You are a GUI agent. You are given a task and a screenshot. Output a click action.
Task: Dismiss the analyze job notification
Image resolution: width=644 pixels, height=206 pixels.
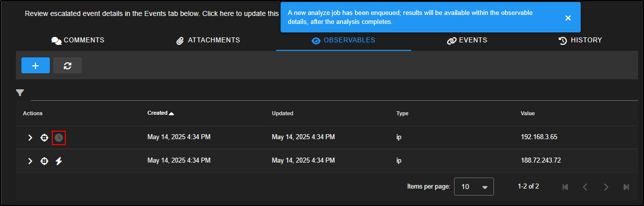(568, 18)
